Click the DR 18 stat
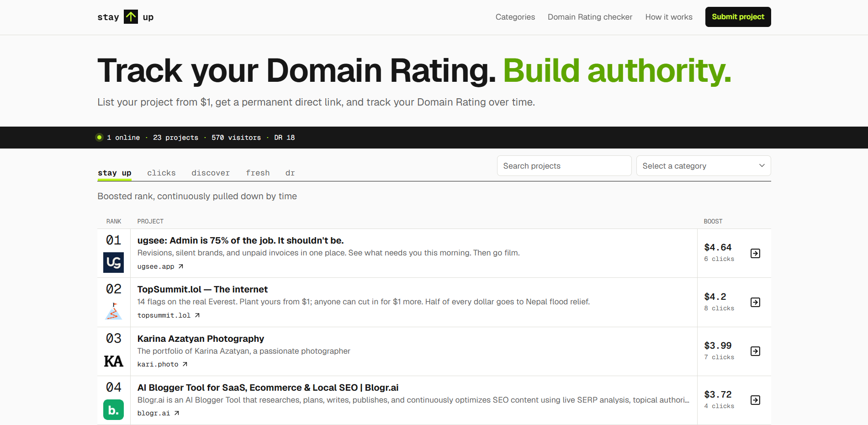The image size is (868, 425). (x=284, y=138)
